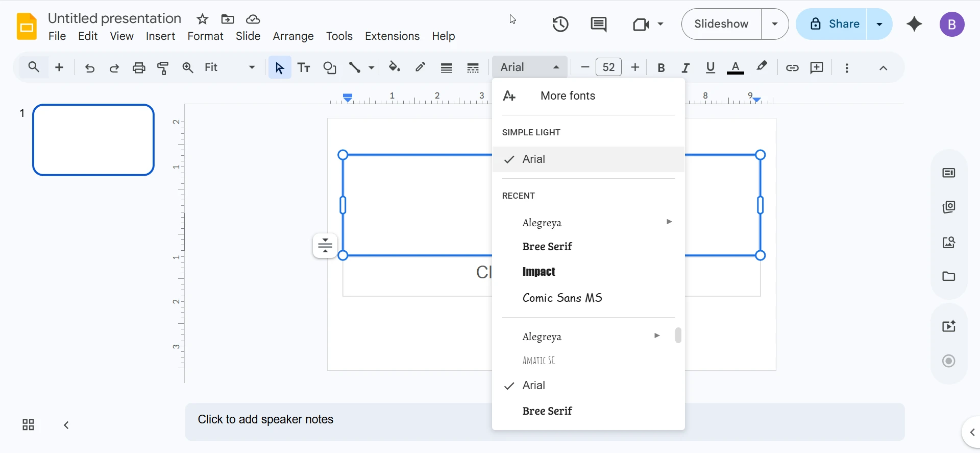This screenshot has width=980, height=453.
Task: Toggle bold formatting
Action: 661,67
